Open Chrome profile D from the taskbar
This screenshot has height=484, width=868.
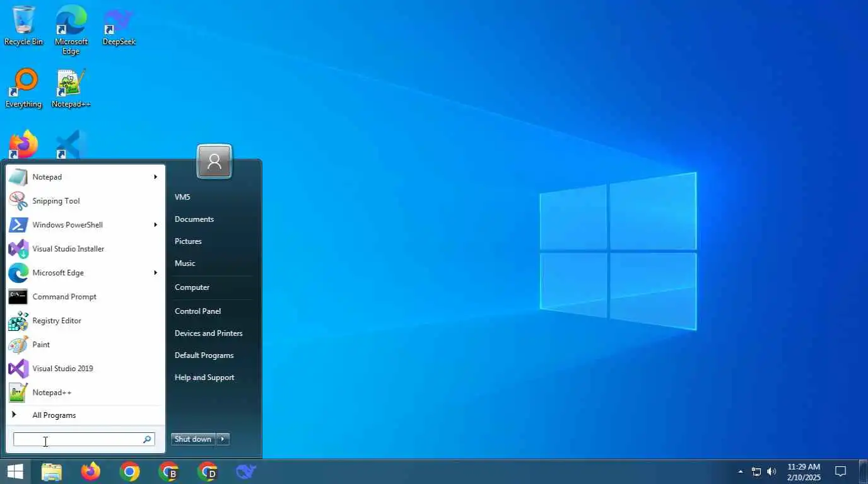point(208,471)
